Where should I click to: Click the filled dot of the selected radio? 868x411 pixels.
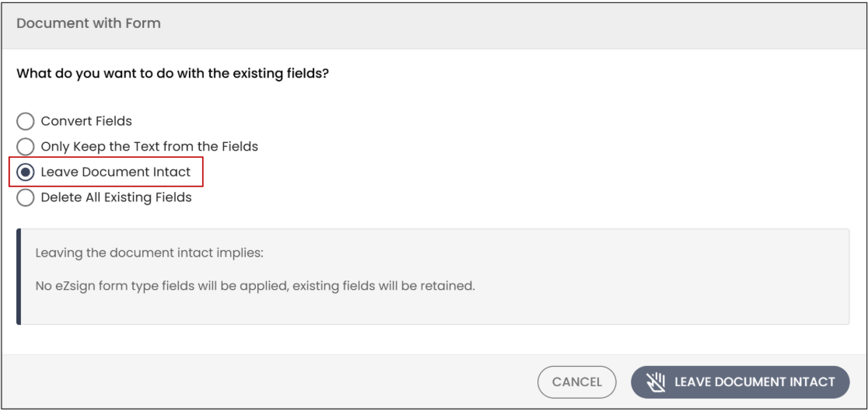coord(26,172)
